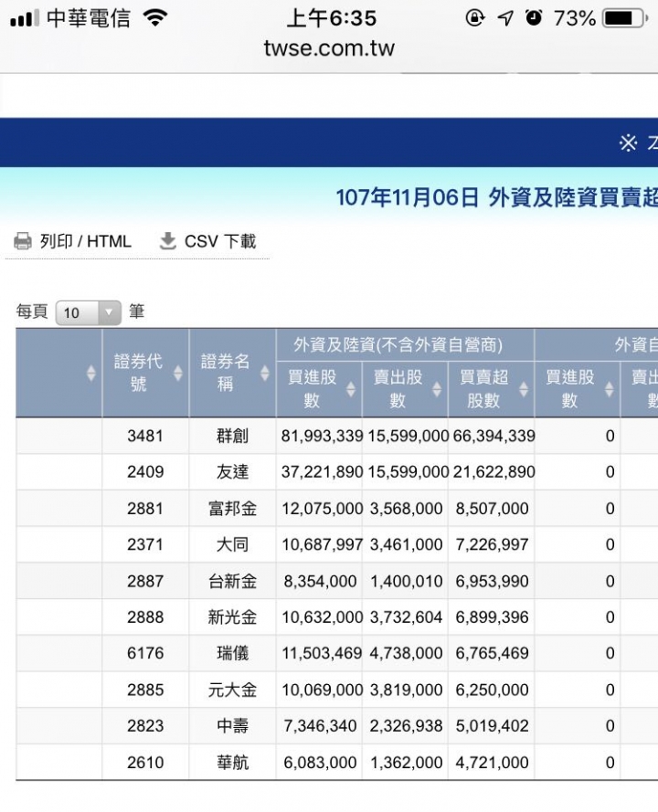Click the printer icon beside 列印 / HTML
The height and width of the screenshot is (812, 658).
click(22, 241)
